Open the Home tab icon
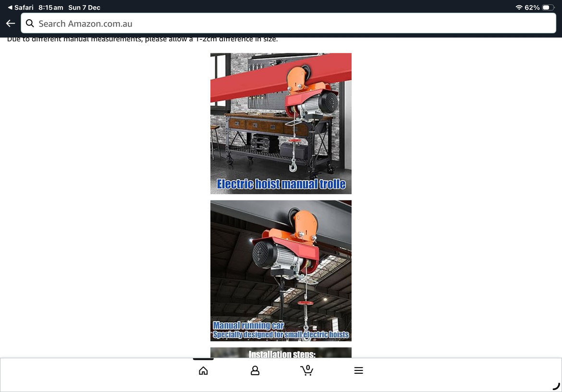562x392 pixels. pos(203,370)
